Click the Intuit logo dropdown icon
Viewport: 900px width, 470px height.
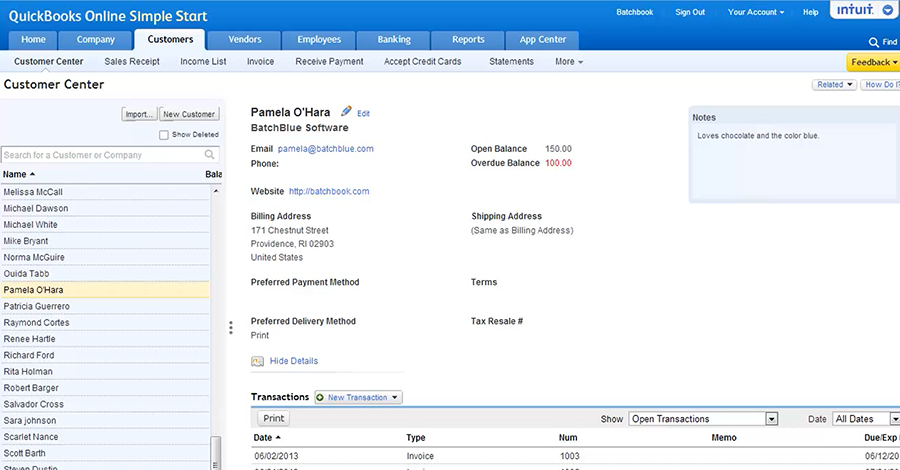click(887, 10)
